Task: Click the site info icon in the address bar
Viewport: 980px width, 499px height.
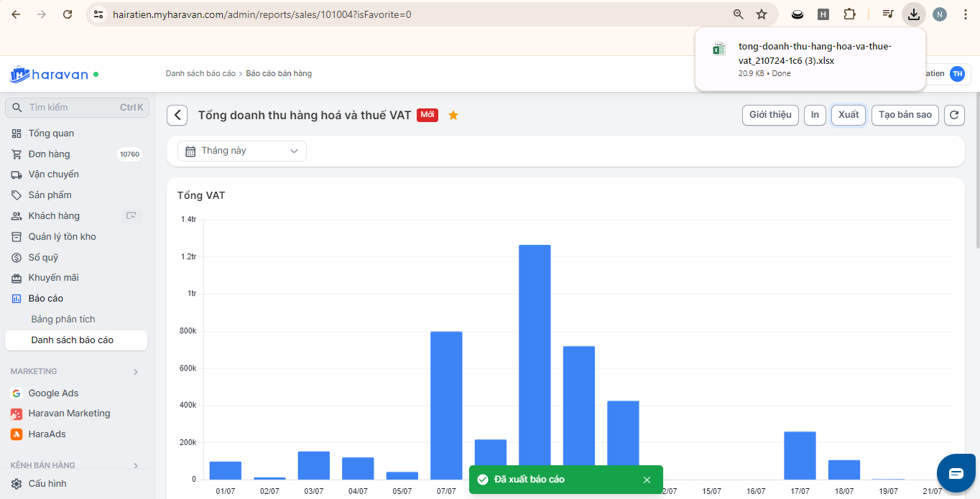Action: click(99, 14)
